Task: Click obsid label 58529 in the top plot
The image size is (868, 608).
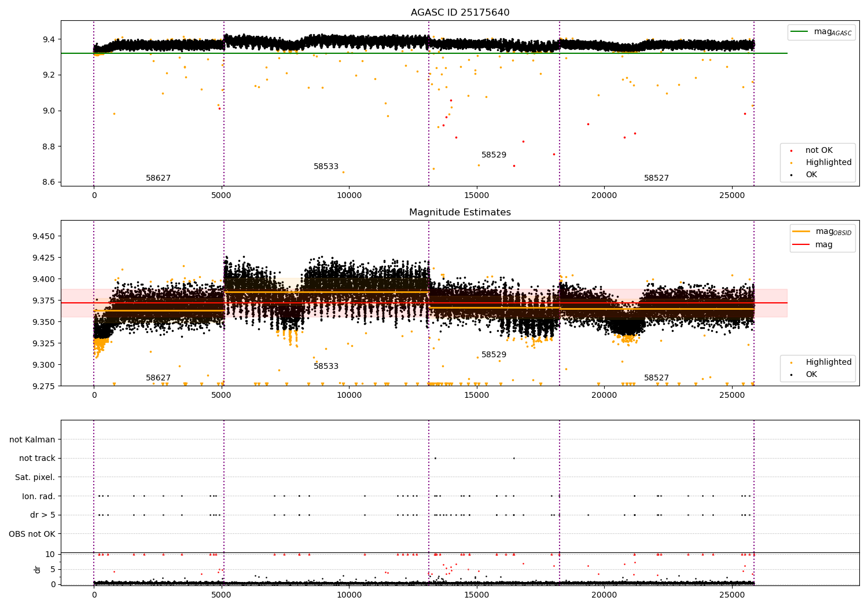Action: point(494,155)
